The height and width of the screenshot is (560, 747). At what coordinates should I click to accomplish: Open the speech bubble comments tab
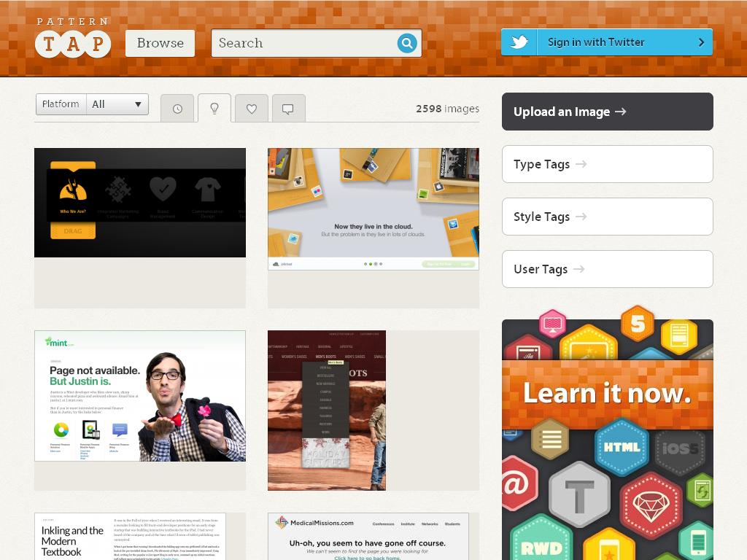tap(288, 109)
